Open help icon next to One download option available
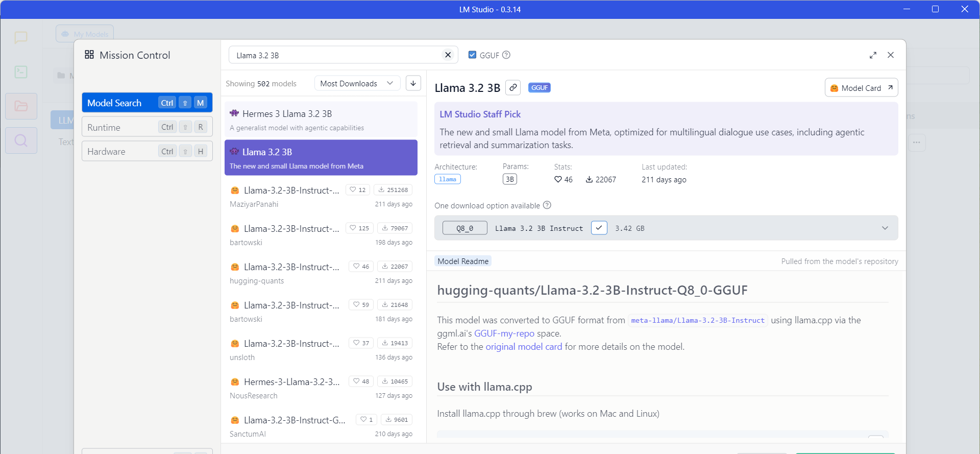The image size is (980, 454). click(x=547, y=205)
